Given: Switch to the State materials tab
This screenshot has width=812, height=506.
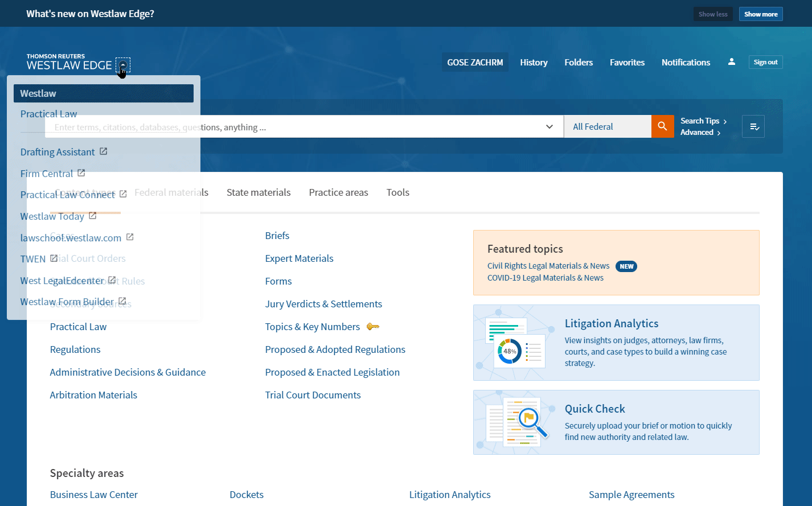Looking at the screenshot, I should pos(259,192).
